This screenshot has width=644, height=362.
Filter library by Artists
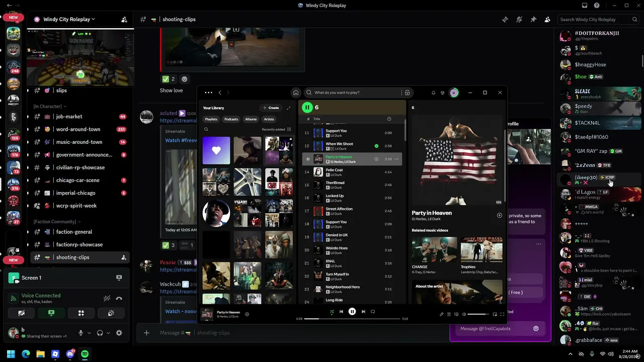[x=269, y=119]
